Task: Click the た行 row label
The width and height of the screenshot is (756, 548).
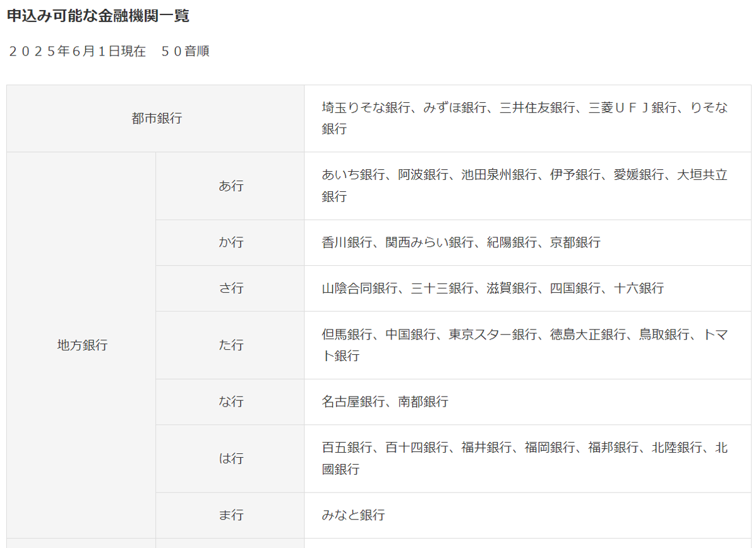Action: click(231, 345)
